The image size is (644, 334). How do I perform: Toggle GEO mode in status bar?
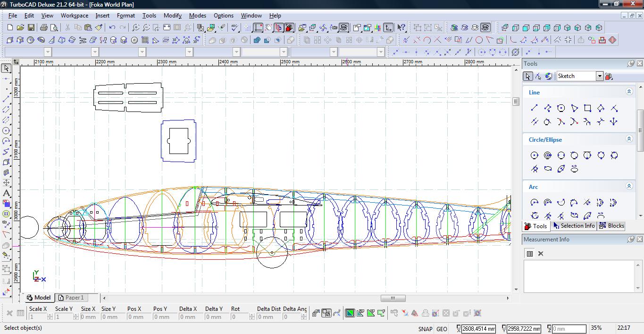[x=442, y=329]
